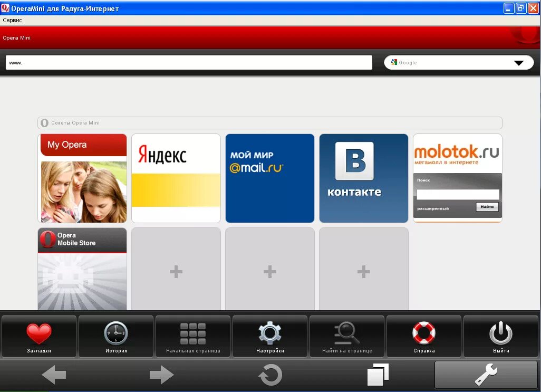This screenshot has width=541, height=392.
Task: Open Настройки with the gear icon
Action: click(x=270, y=337)
